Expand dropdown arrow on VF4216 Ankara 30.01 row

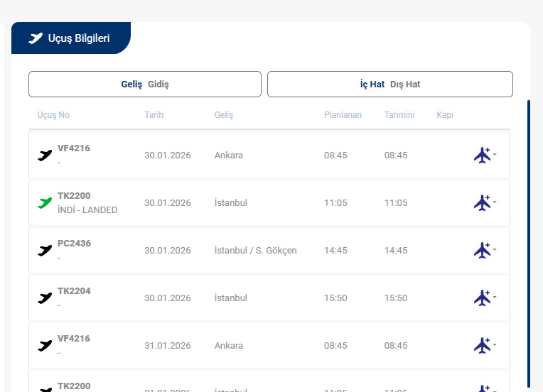pyautogui.click(x=495, y=154)
